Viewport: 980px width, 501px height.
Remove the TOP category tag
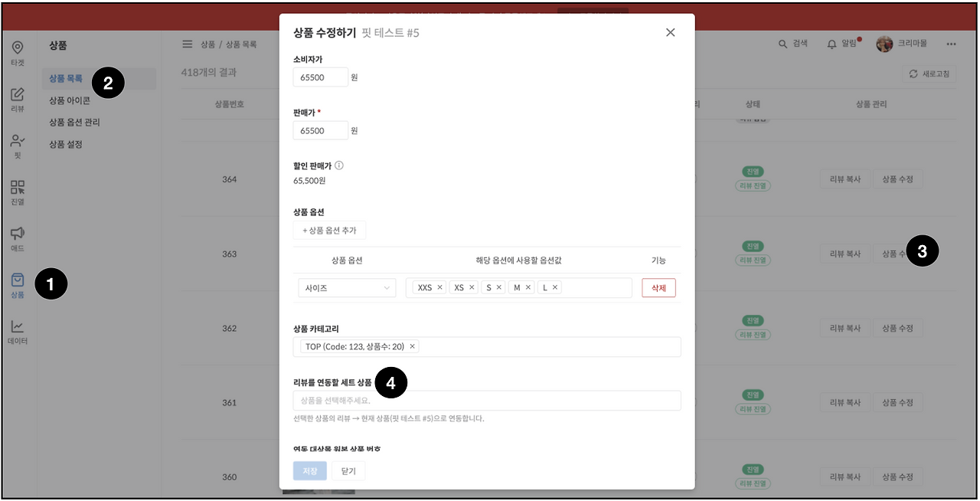click(x=412, y=346)
